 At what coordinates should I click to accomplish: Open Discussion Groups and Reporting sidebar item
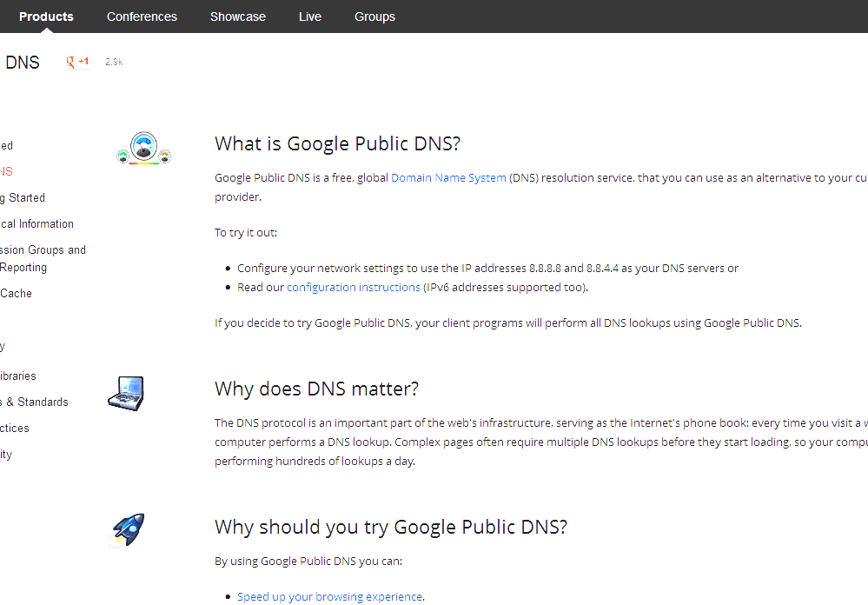[x=43, y=259]
